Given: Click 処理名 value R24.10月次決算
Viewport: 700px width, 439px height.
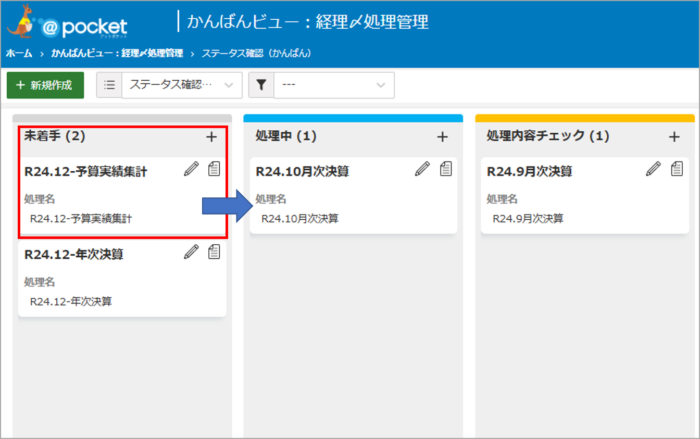Looking at the screenshot, I should click(300, 219).
